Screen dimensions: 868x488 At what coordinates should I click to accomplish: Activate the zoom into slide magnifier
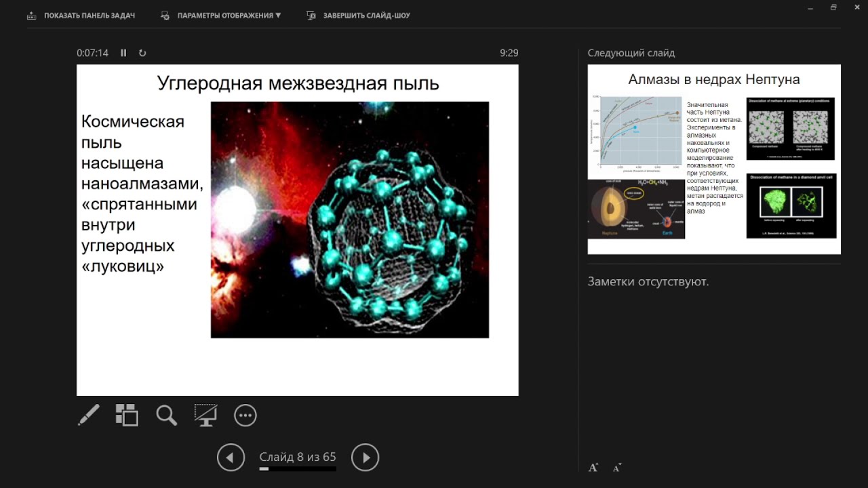(166, 415)
